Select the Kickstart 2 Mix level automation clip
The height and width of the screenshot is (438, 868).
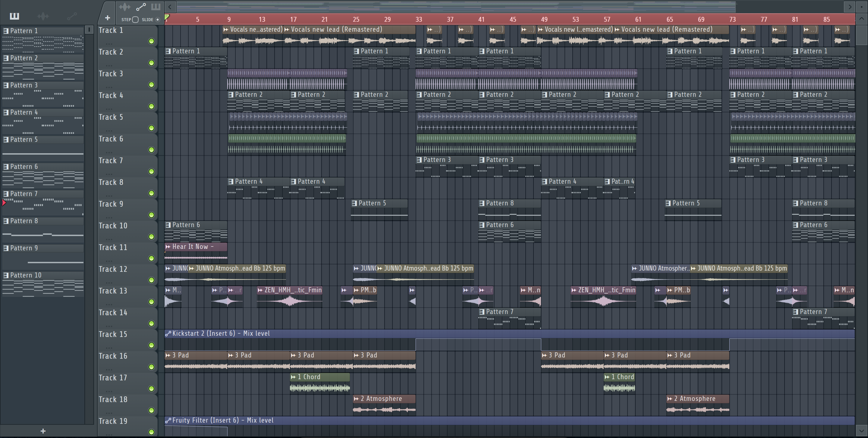pyautogui.click(x=509, y=340)
